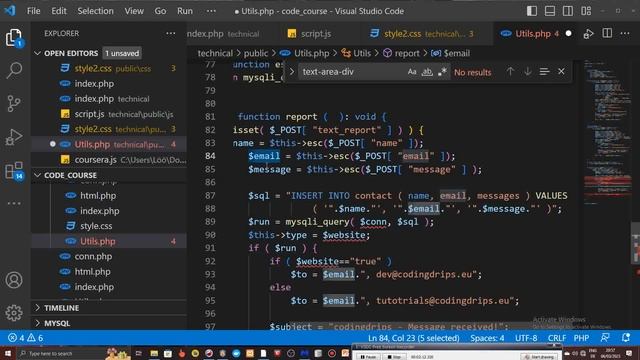Click the feedback icon in status bar
640x360 pixels.
coord(605,338)
